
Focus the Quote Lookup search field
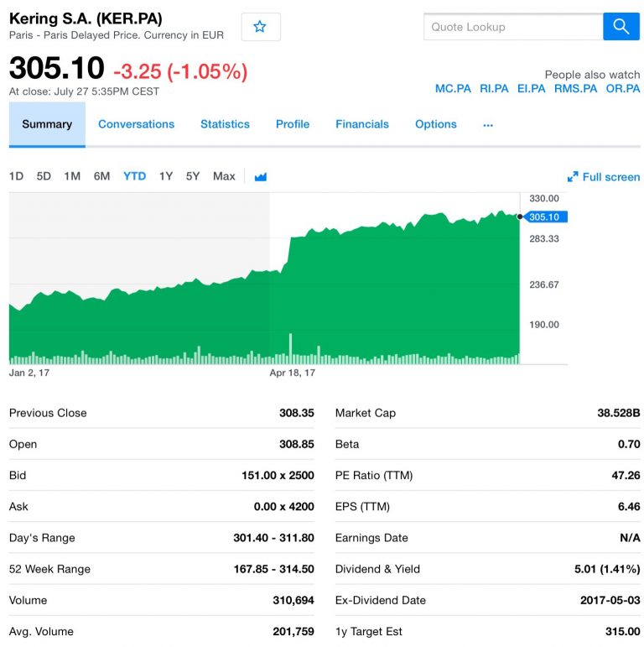click(x=513, y=27)
